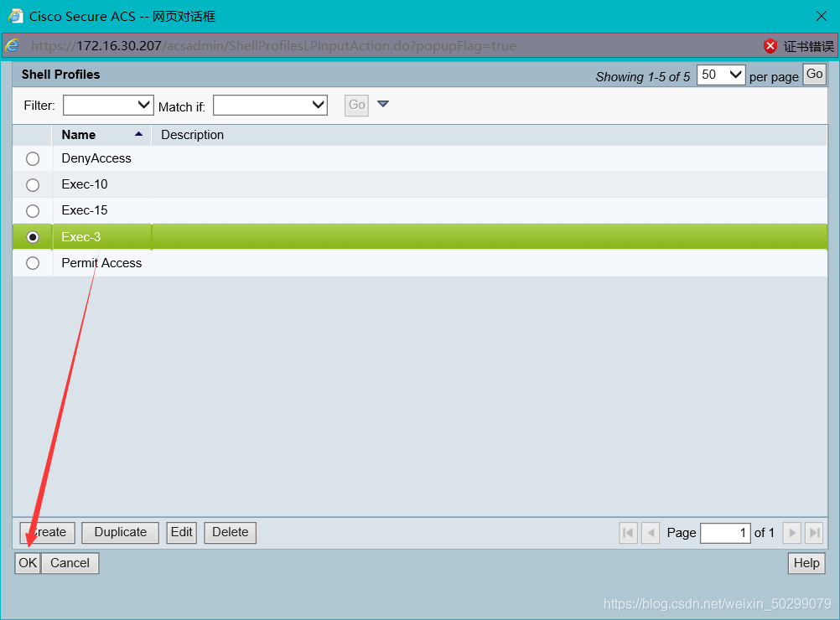Click the address bar URL
Screen dimensions: 840x620
273,46
